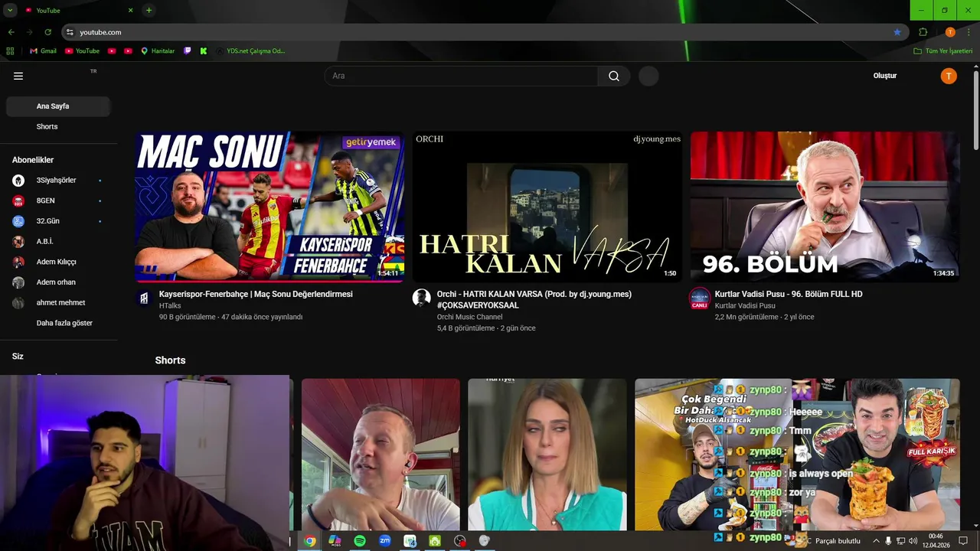Image resolution: width=980 pixels, height=551 pixels.
Task: Click the round voice search button
Action: pyautogui.click(x=648, y=76)
